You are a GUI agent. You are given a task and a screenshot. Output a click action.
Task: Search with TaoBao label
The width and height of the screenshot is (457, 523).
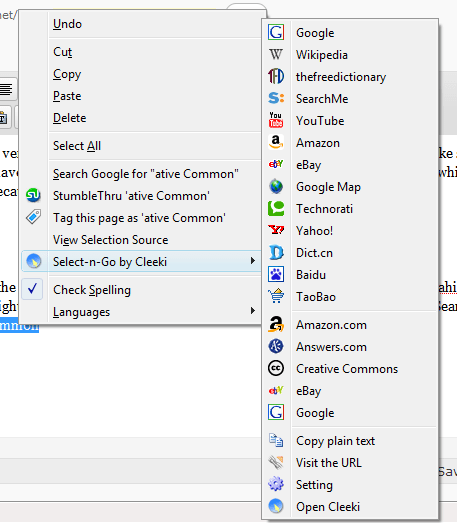point(316,297)
